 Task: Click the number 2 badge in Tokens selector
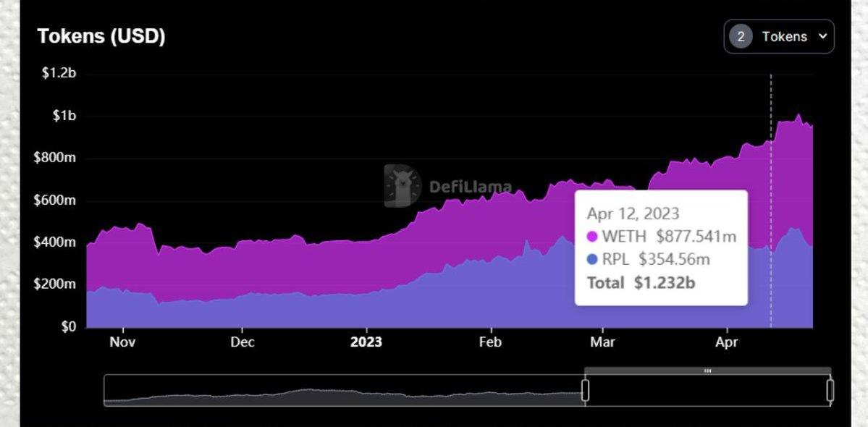point(741,37)
